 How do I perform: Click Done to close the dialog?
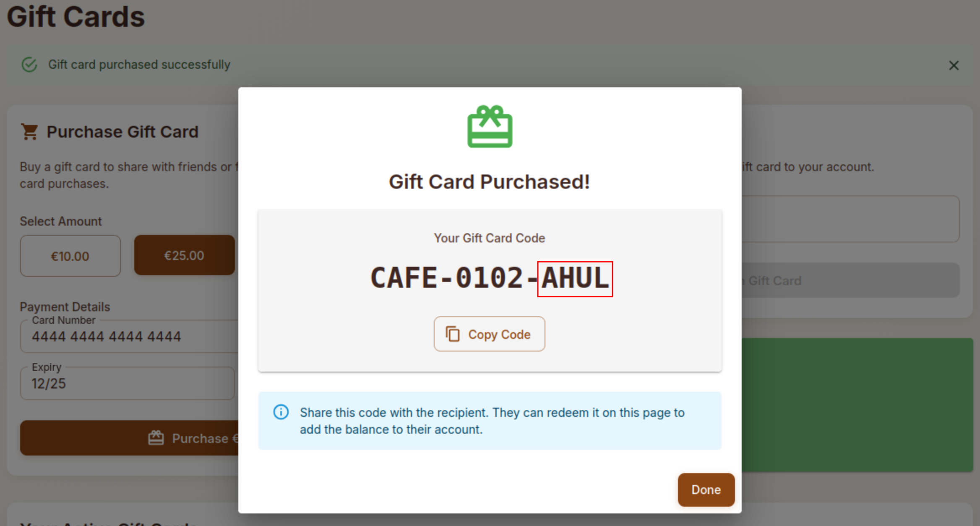[706, 490]
